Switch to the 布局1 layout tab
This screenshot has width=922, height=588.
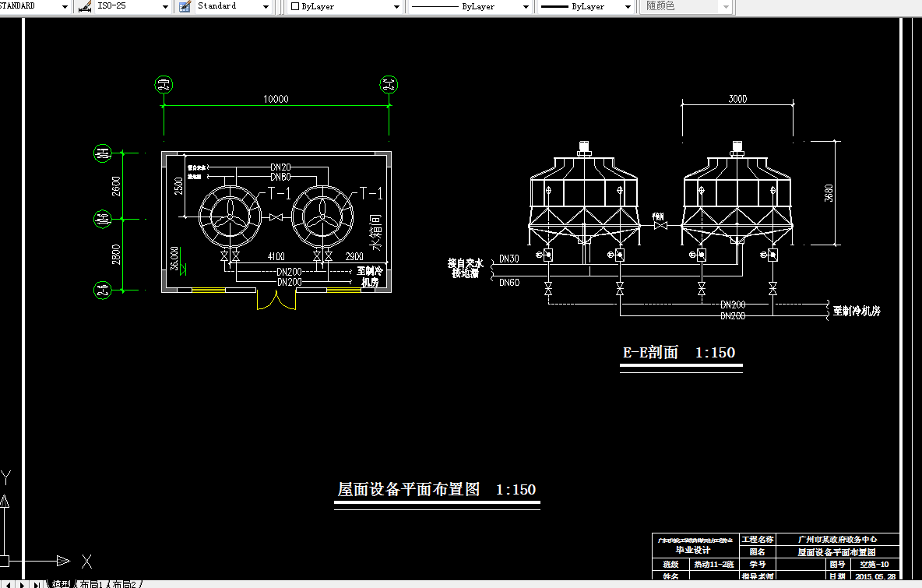[91, 584]
